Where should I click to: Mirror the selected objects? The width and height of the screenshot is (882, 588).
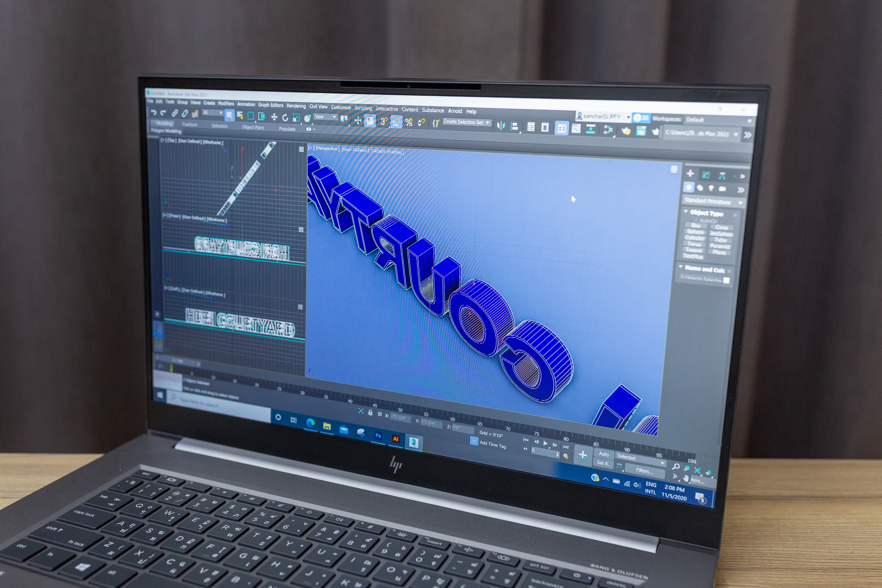point(501,126)
